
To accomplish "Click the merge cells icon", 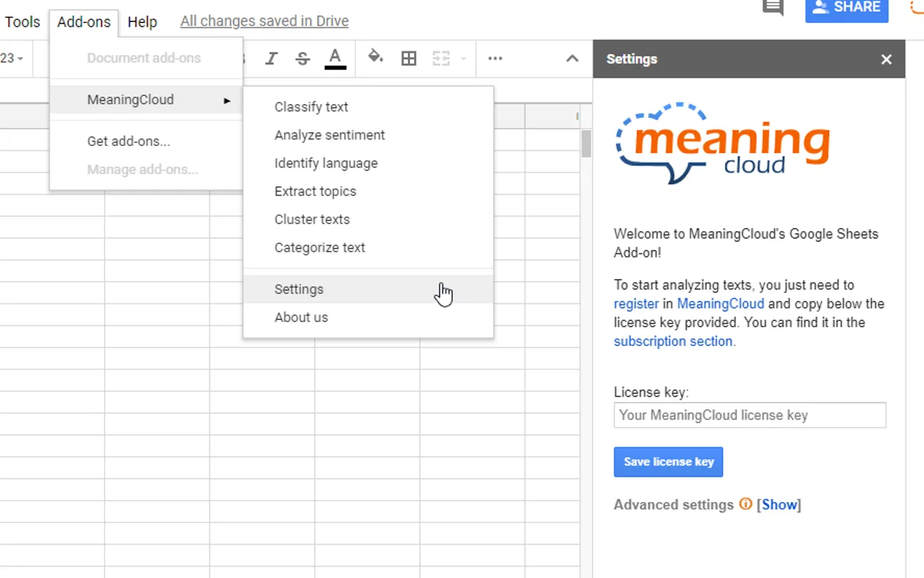I will 441,59.
